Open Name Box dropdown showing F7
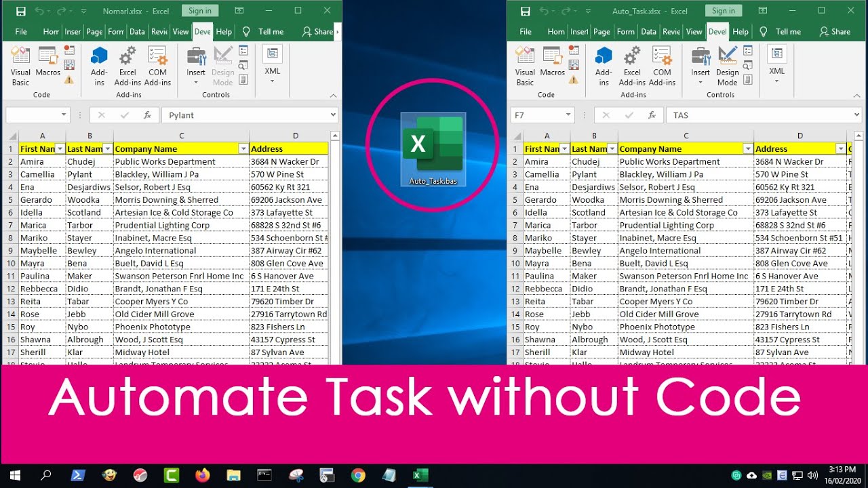 568,115
